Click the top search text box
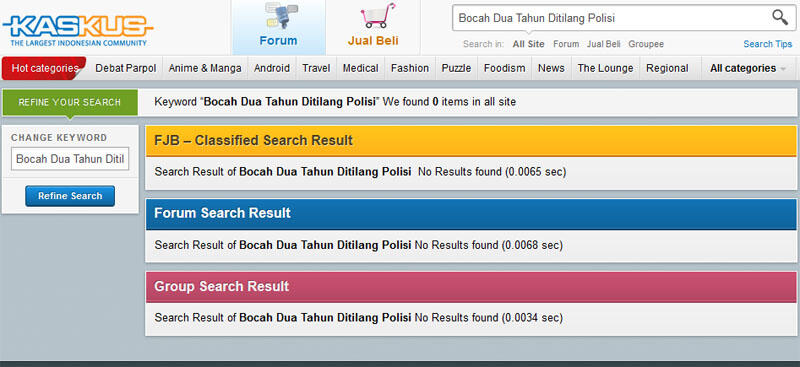The width and height of the screenshot is (800, 367). [x=610, y=18]
